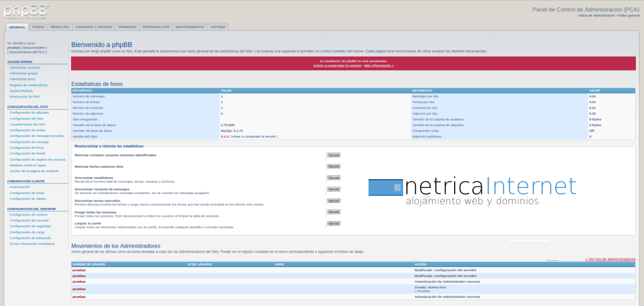This screenshot has height=306, width=644.
Task: Open Registro de moderadores
Action: (29, 85)
